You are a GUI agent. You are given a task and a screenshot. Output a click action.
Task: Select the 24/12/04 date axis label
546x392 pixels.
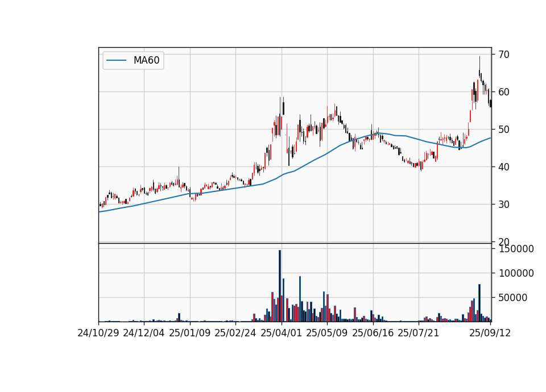(144, 333)
